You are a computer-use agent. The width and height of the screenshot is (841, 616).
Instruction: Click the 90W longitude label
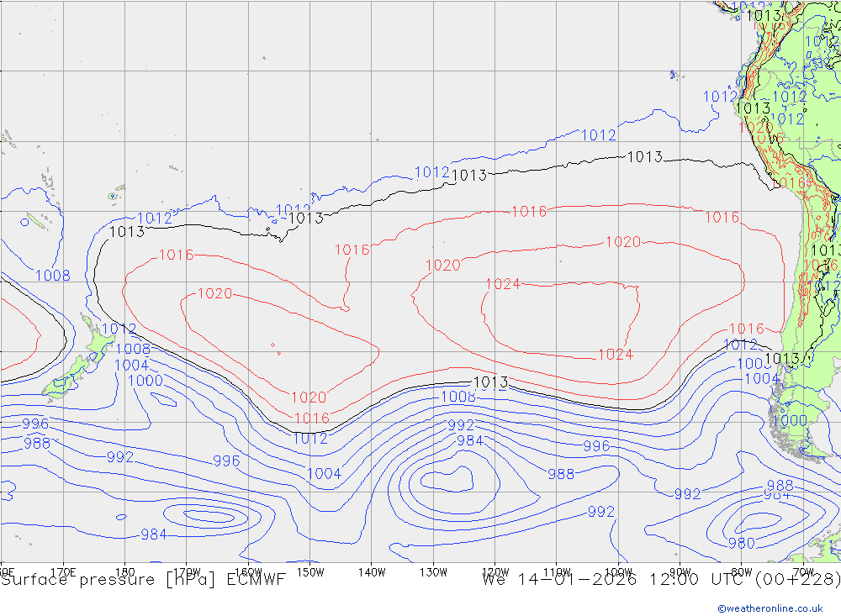click(680, 572)
